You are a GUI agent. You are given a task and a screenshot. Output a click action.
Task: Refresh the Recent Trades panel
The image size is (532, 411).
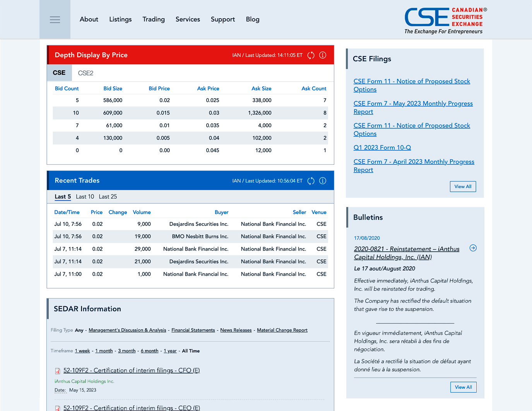(x=311, y=181)
